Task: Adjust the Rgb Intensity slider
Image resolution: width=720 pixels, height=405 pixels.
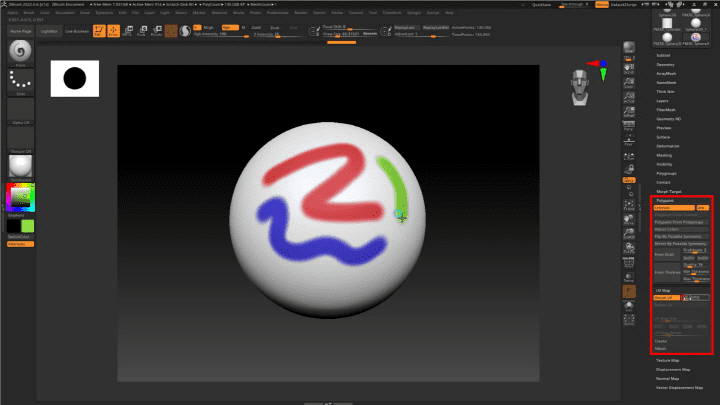Action: click(x=221, y=34)
